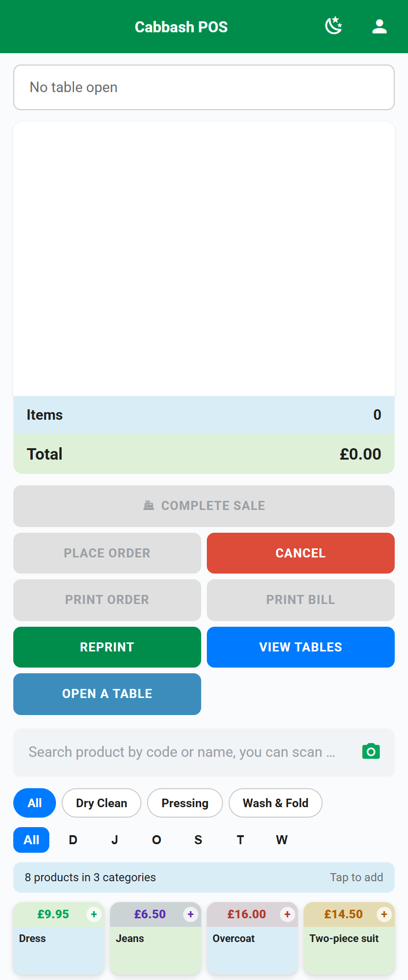This screenshot has height=980, width=408.
Task: Select the Wash & Fold category chip
Action: point(276,803)
